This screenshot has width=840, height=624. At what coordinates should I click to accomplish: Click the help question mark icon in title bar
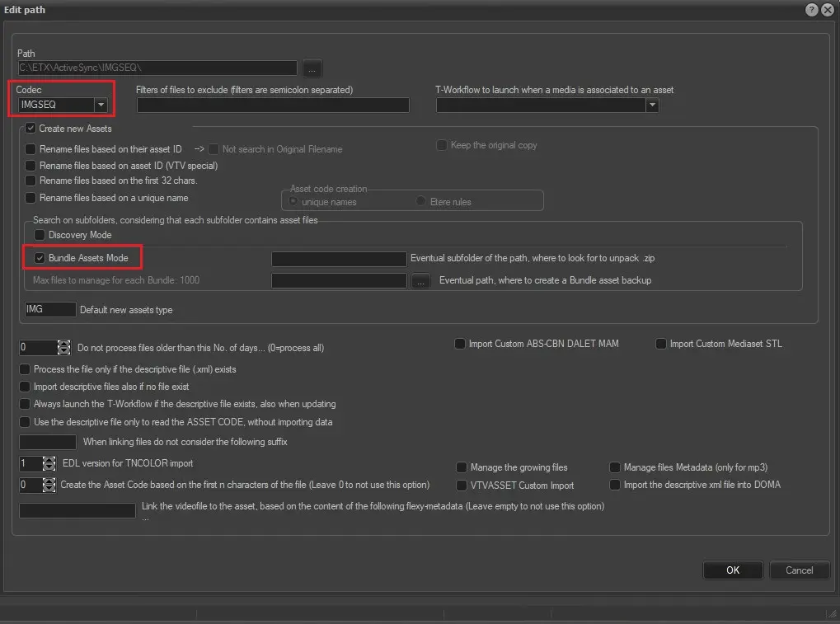(811, 9)
